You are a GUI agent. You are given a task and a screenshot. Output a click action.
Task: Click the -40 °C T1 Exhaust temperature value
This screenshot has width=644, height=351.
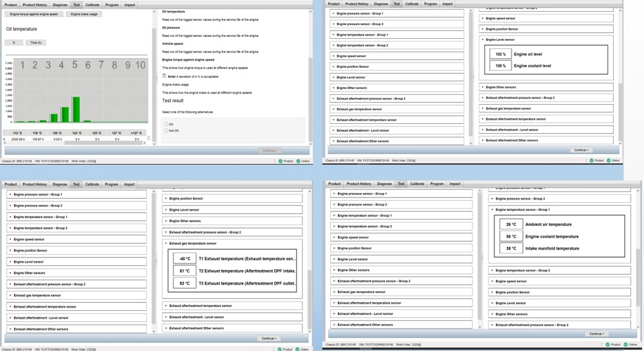tap(185, 259)
